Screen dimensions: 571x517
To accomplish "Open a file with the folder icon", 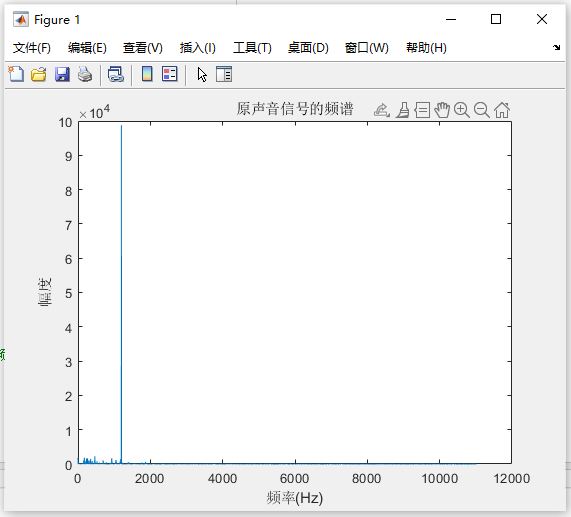I will pyautogui.click(x=39, y=74).
